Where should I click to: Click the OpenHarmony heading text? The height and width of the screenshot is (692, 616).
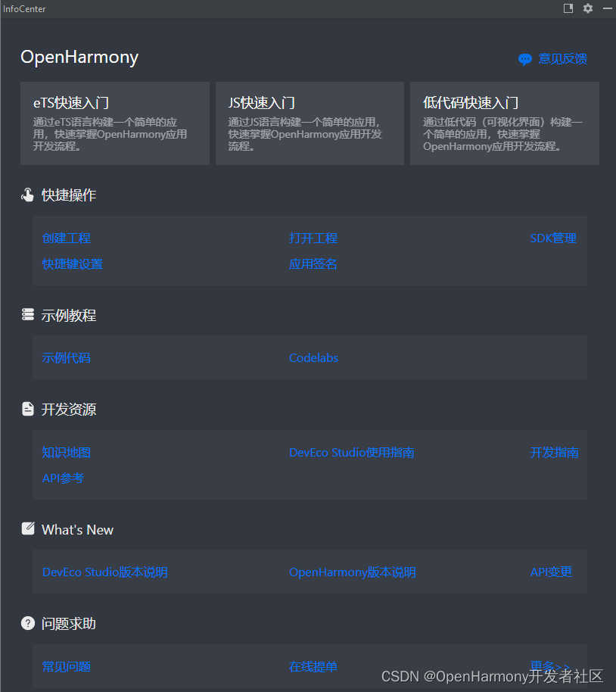coord(79,58)
